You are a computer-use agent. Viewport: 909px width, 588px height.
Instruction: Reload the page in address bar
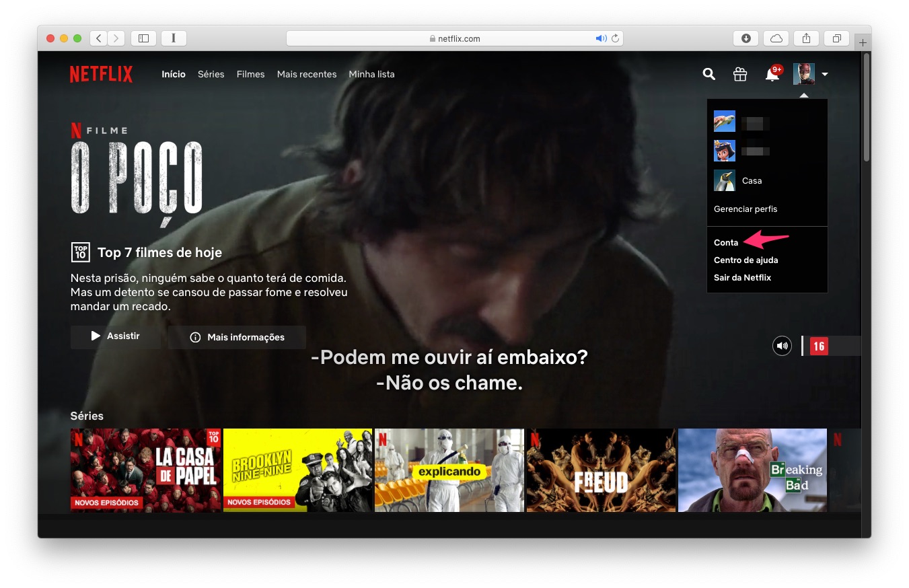coord(615,38)
